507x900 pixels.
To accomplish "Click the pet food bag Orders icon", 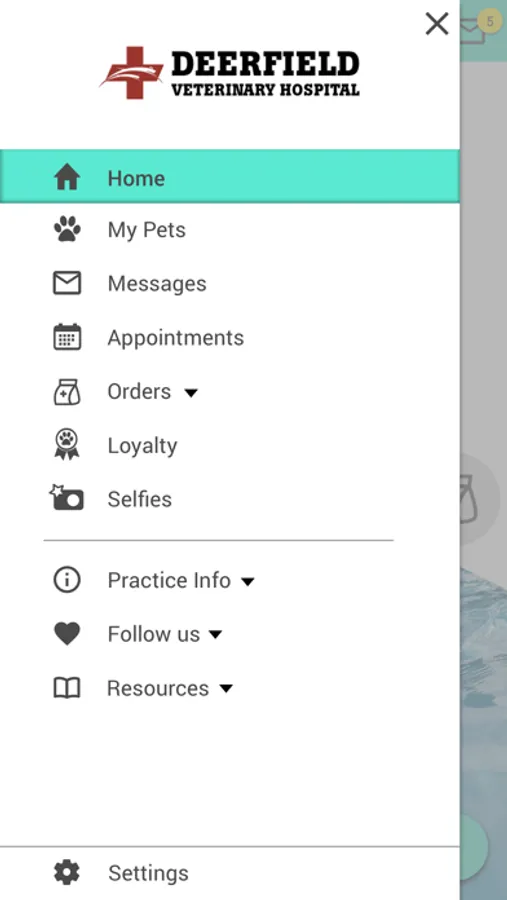I will pos(67,391).
